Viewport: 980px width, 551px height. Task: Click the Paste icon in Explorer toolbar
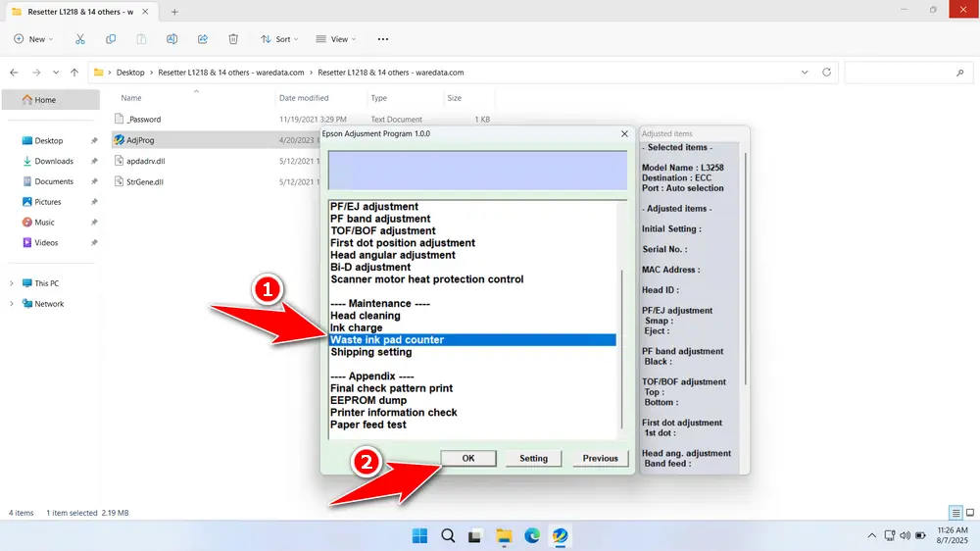pyautogui.click(x=142, y=39)
